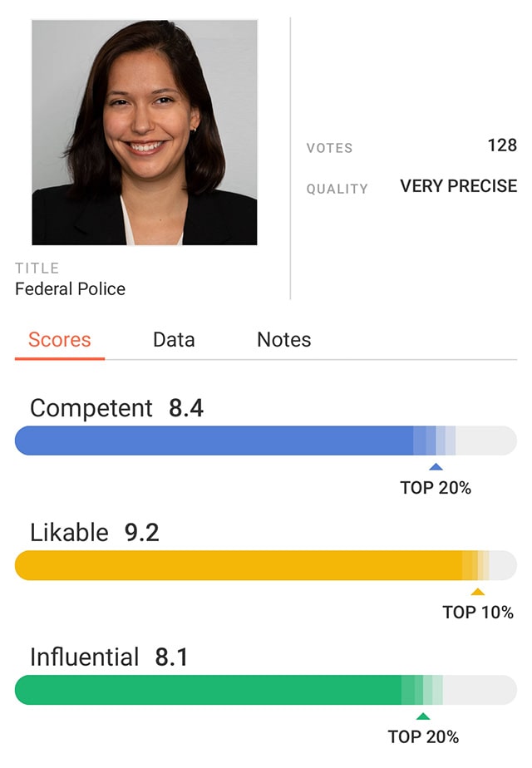Click the votes count 128
This screenshot has width=532, height=768.
(502, 145)
